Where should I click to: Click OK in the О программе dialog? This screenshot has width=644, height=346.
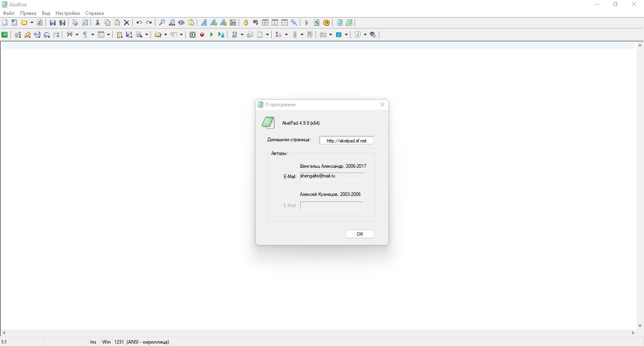pos(360,234)
